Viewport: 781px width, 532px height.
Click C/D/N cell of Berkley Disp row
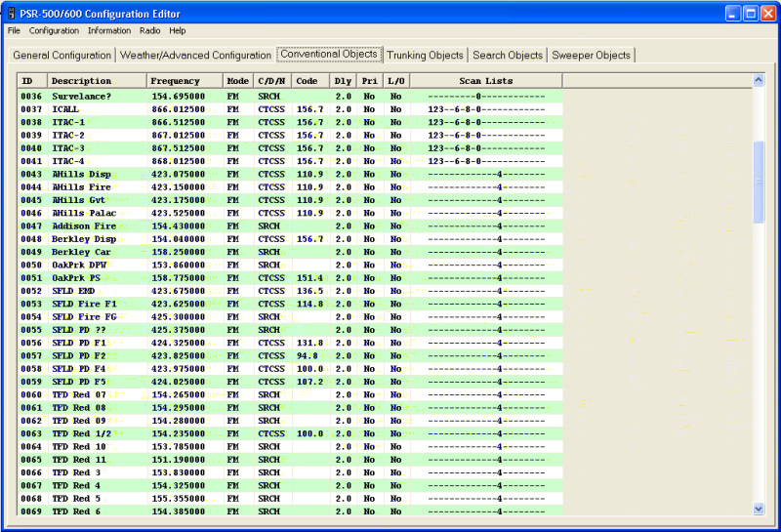point(271,239)
